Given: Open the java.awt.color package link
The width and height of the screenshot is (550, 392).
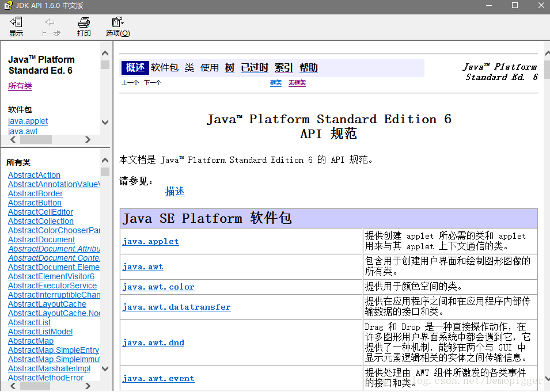Looking at the screenshot, I should (158, 287).
